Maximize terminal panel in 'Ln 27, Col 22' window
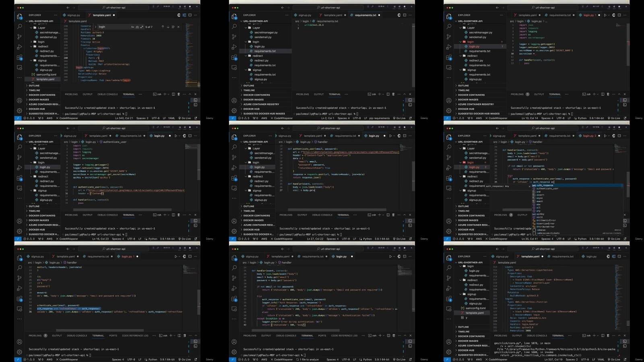This screenshot has height=362, width=644. [x=405, y=215]
